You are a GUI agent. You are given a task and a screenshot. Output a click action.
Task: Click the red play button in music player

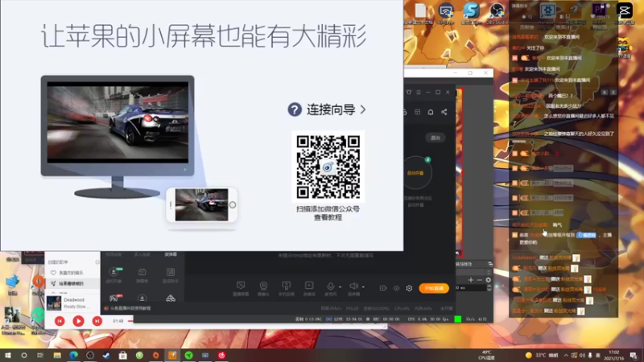coord(78,321)
